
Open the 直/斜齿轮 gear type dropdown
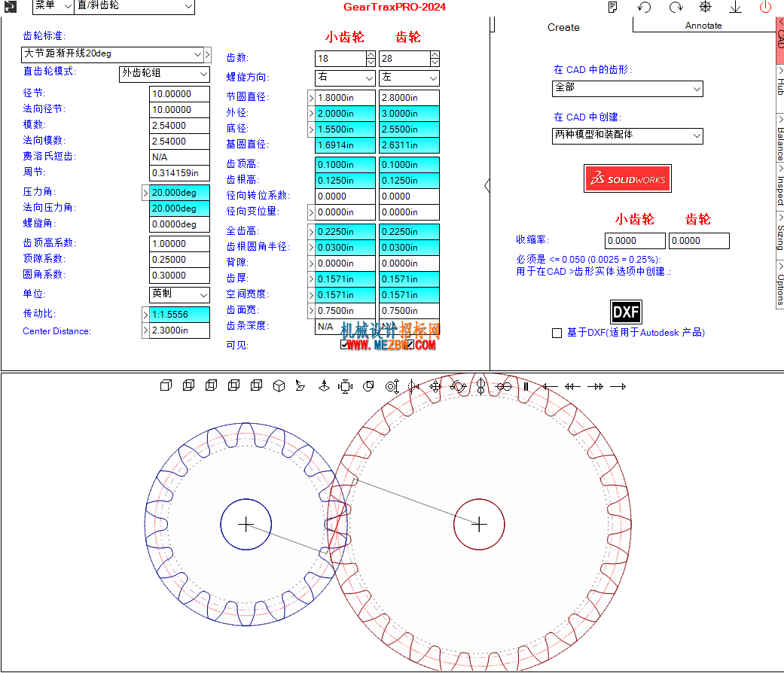coord(134,6)
